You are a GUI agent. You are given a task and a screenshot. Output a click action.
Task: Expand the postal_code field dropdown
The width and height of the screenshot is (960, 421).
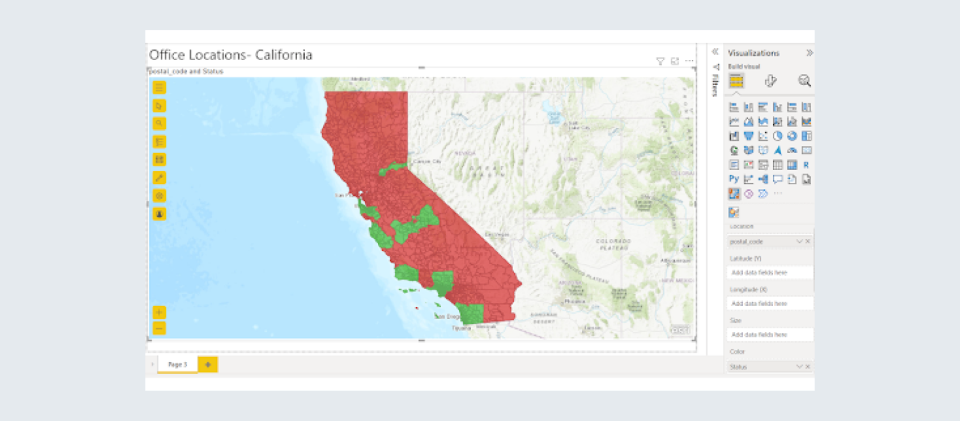tap(798, 242)
